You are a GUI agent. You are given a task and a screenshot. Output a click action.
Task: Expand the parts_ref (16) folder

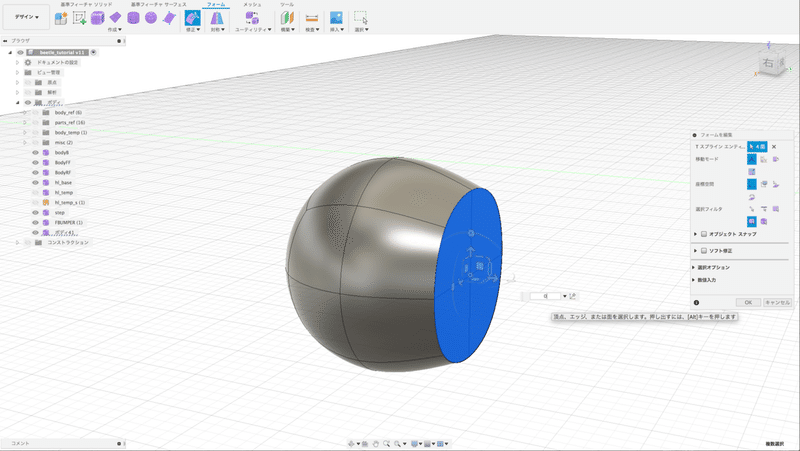24,122
